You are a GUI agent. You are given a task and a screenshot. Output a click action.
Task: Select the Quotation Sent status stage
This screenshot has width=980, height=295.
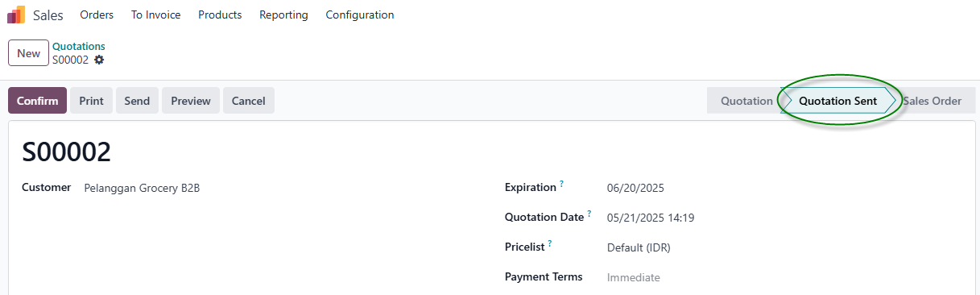click(x=838, y=101)
